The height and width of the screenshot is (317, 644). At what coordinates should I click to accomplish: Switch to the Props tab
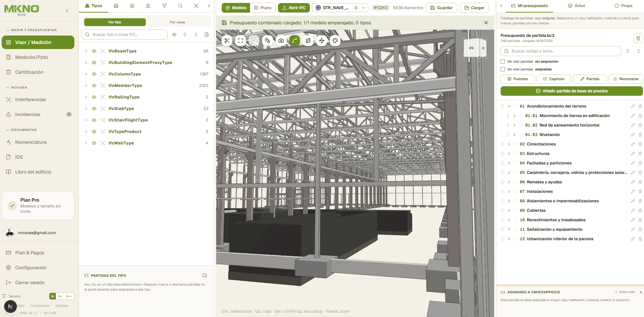click(623, 6)
